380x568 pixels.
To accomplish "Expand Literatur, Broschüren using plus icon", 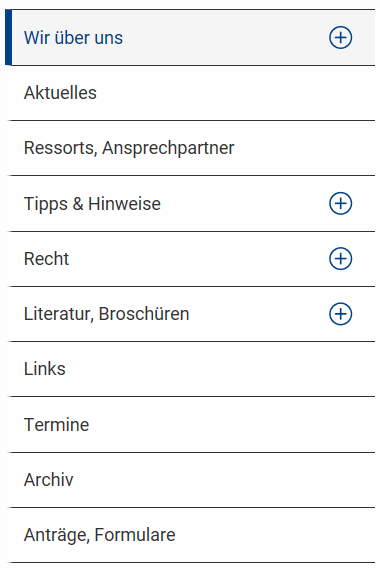I will tap(340, 314).
